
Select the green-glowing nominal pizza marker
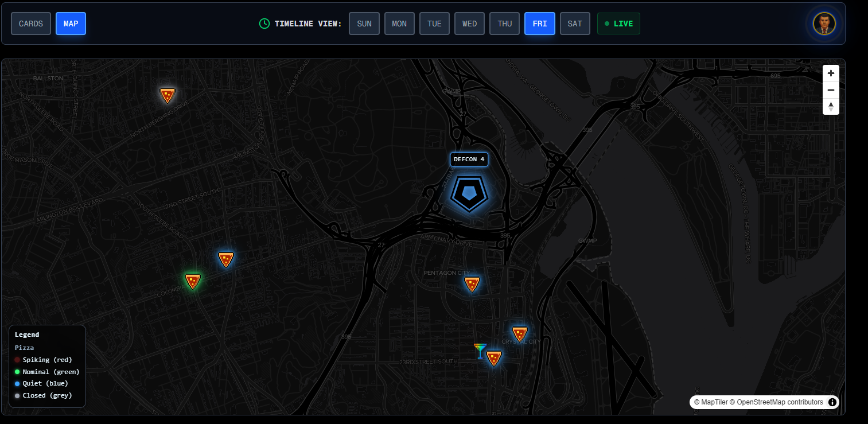point(193,281)
